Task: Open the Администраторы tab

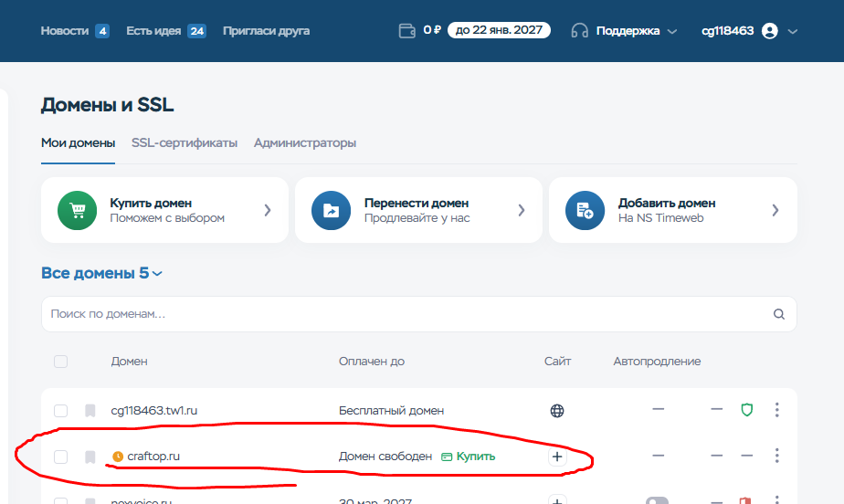Action: (305, 143)
